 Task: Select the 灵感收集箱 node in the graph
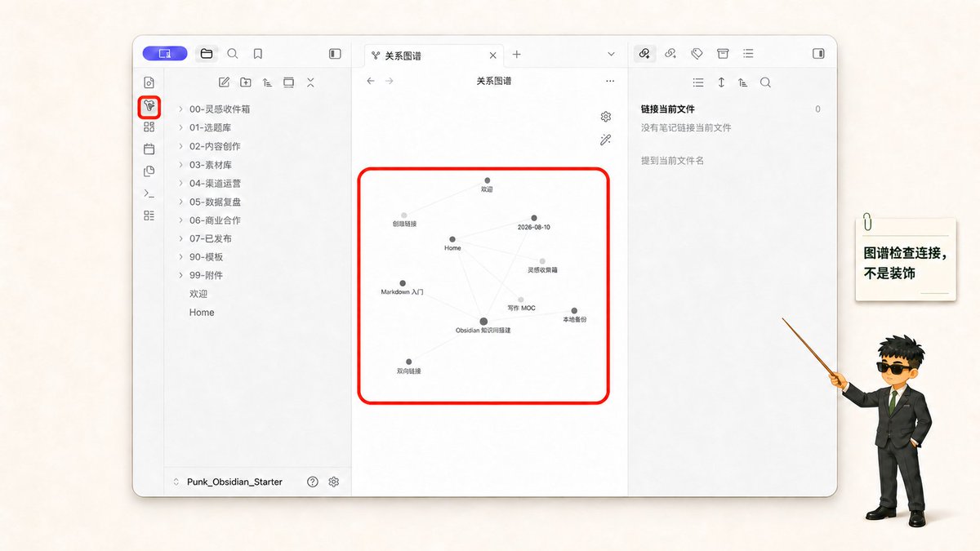click(542, 261)
